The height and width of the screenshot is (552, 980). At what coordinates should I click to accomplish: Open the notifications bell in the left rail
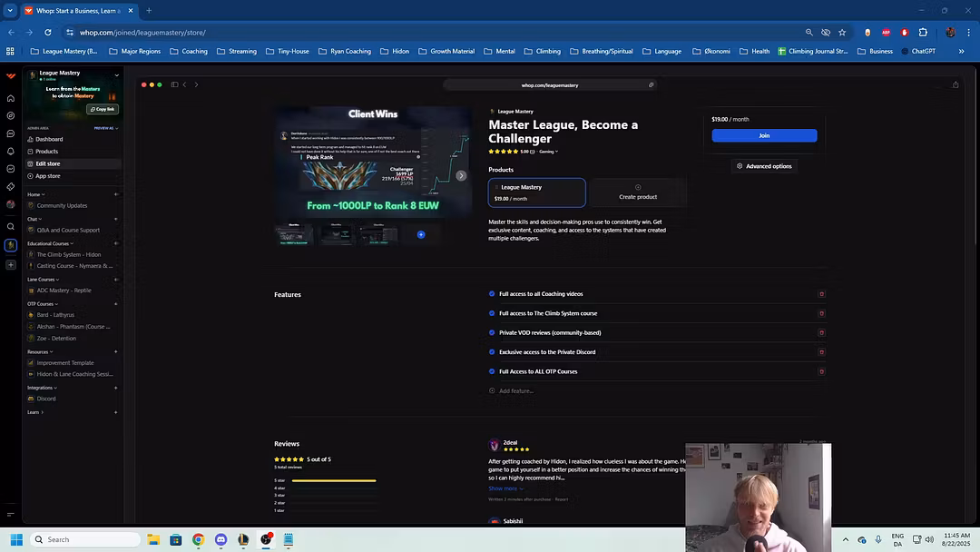[10, 150]
